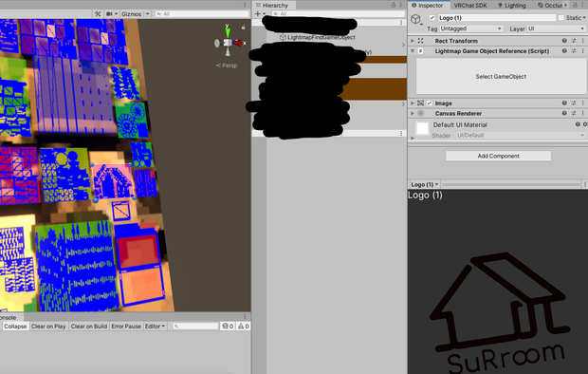The height and width of the screenshot is (374, 588).
Task: Toggle the Logo (1) active checkbox
Action: (432, 18)
